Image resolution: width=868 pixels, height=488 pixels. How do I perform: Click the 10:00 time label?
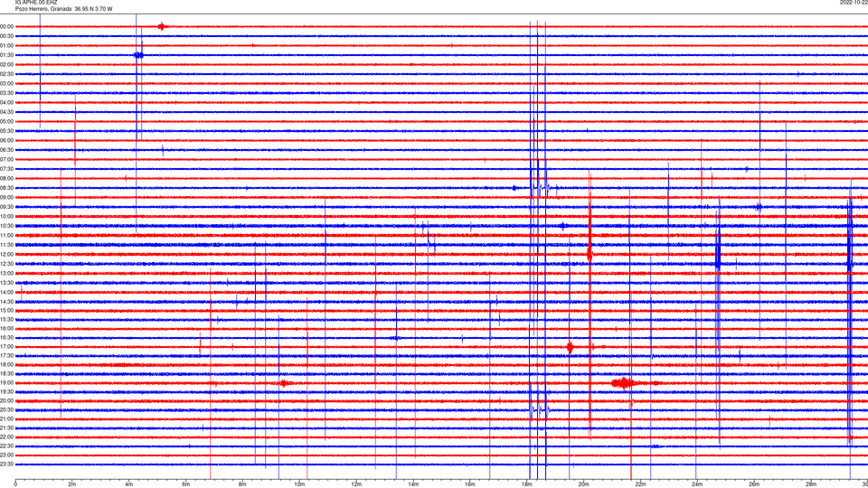pos(7,216)
